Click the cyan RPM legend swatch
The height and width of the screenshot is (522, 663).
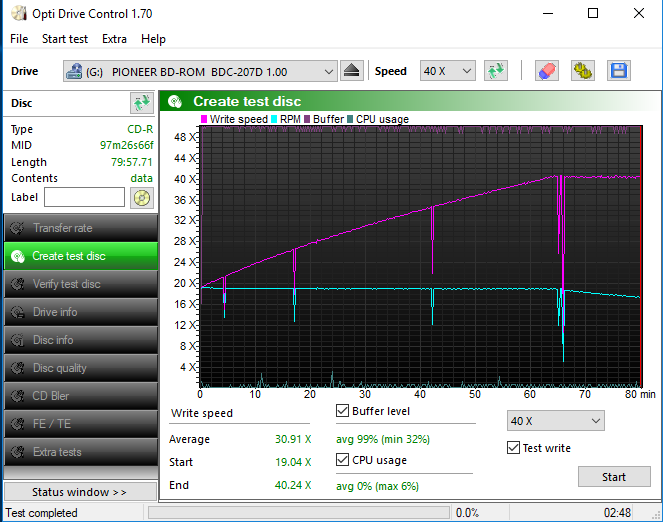point(274,119)
